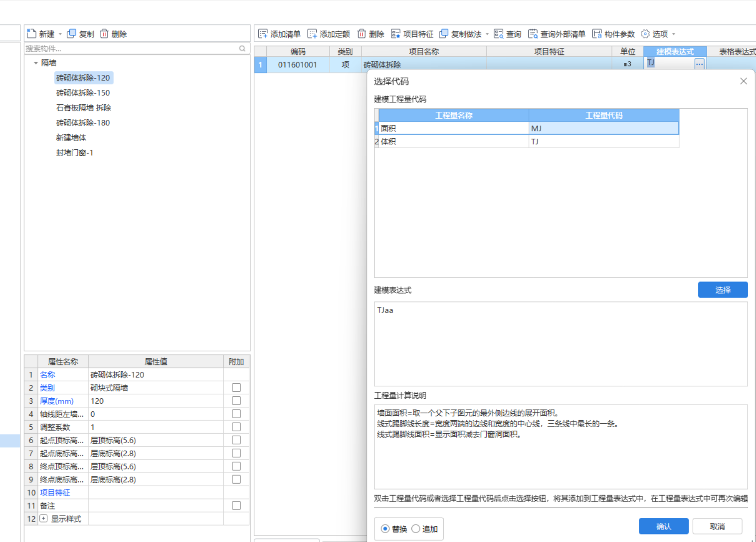Toggle 附加 checkbox for 厚度(mm) row

(236, 401)
